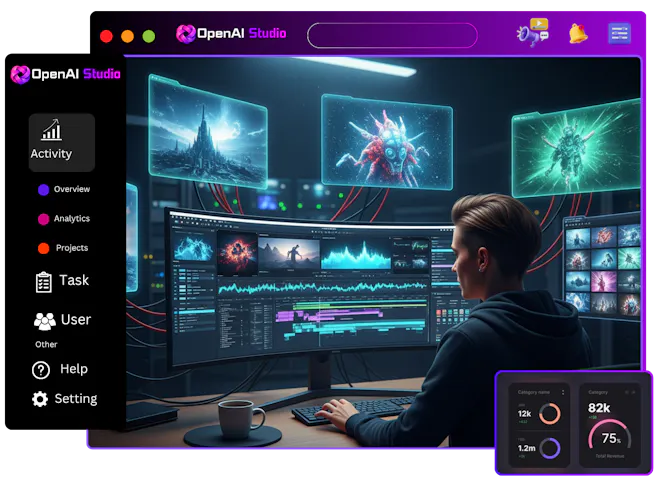Select the Overview purple dot item
The image size is (657, 478).
[64, 189]
